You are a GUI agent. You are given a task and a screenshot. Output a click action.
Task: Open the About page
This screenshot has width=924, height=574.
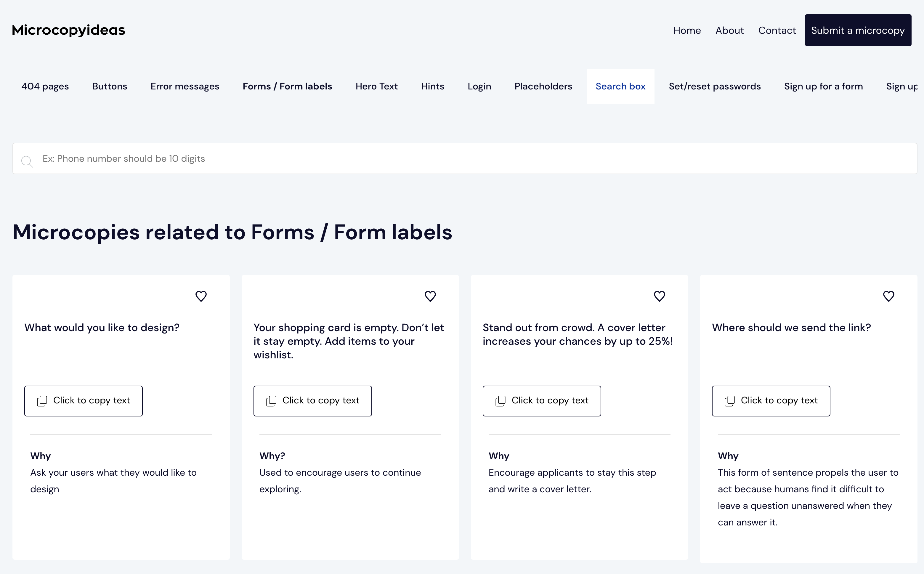pyautogui.click(x=729, y=30)
